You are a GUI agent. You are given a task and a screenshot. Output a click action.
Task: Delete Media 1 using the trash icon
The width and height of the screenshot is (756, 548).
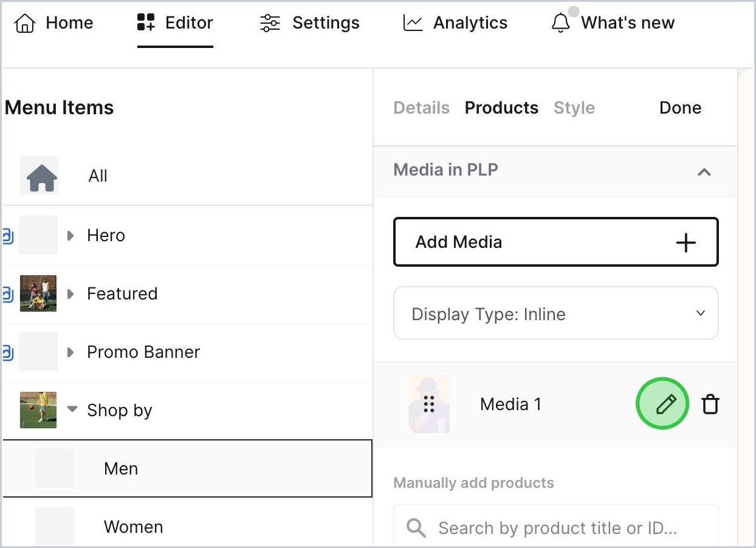[x=710, y=404]
